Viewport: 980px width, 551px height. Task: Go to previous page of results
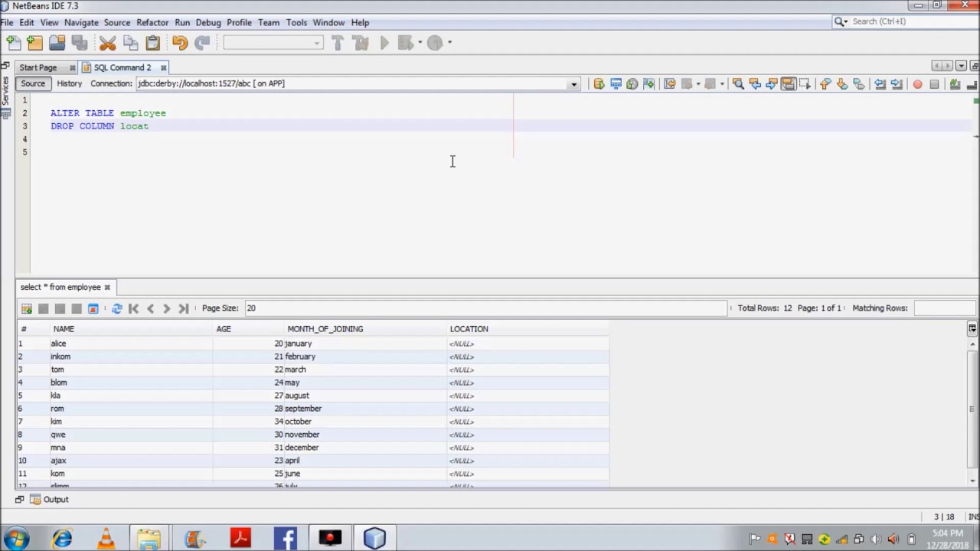point(150,308)
